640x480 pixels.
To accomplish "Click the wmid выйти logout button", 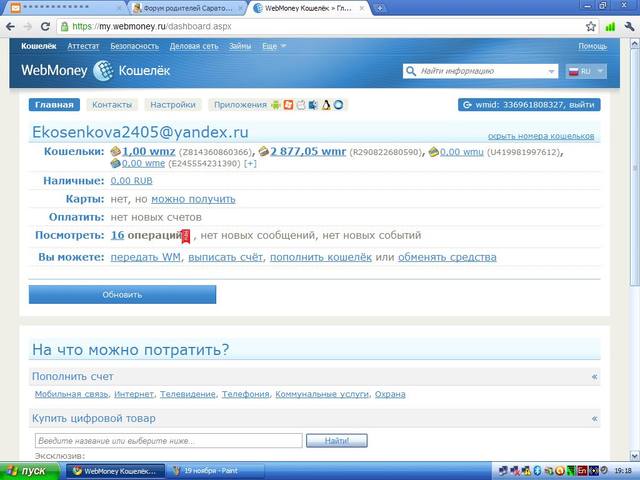I will point(529,105).
